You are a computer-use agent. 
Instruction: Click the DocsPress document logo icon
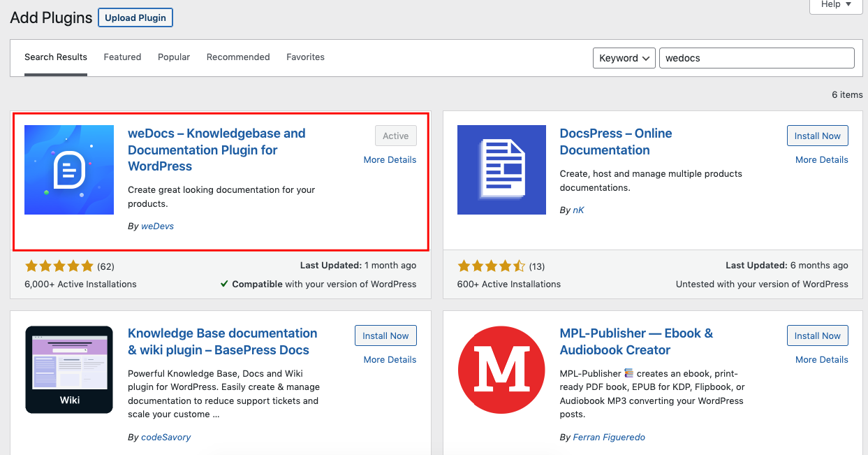(501, 170)
